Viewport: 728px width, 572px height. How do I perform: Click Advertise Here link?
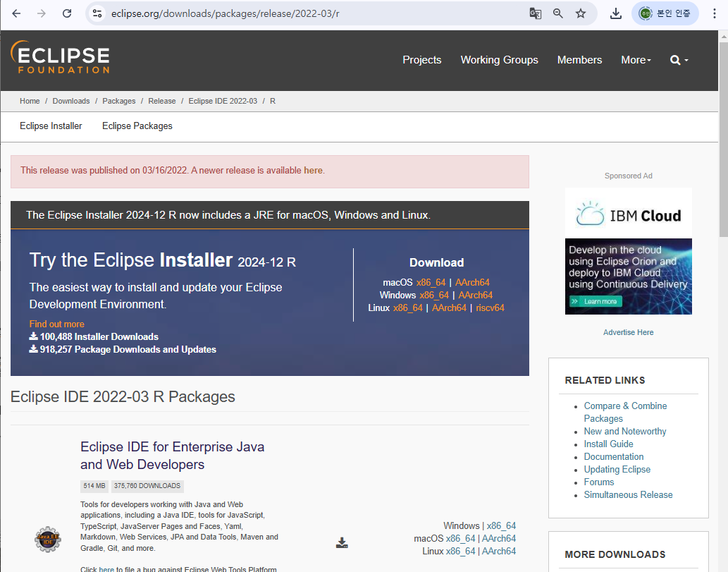[628, 332]
